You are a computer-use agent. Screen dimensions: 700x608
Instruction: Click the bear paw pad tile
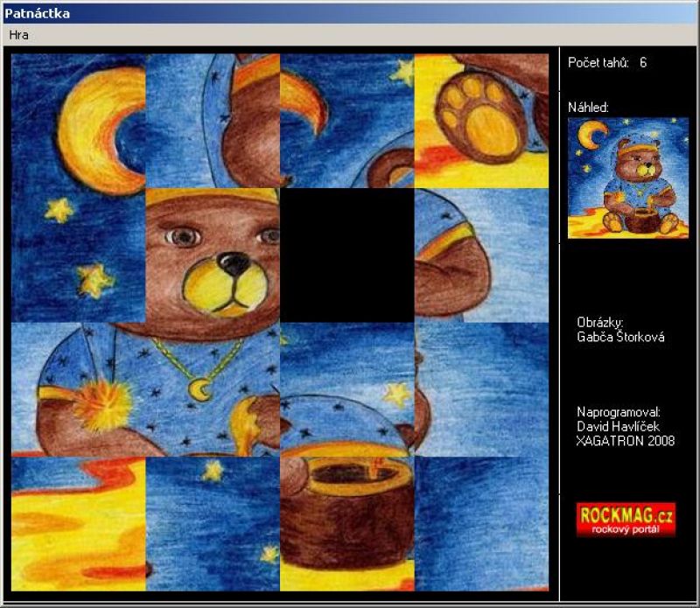coord(481,121)
